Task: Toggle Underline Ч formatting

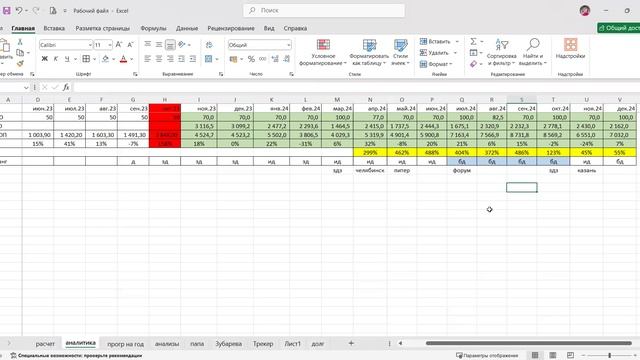Action: (67, 59)
